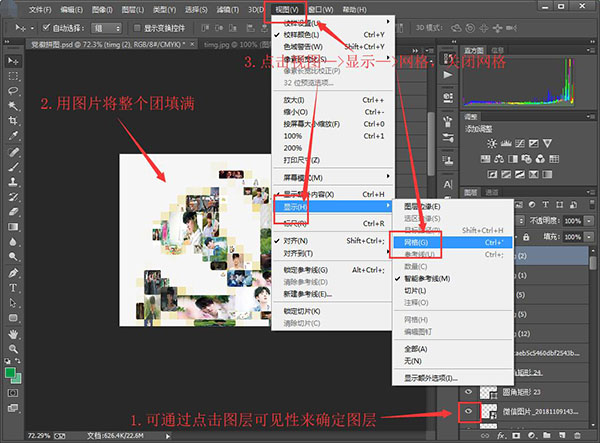Viewport: 600px width, 443px height.
Task: Toggle the 自动选择 checkbox
Action: (46, 28)
